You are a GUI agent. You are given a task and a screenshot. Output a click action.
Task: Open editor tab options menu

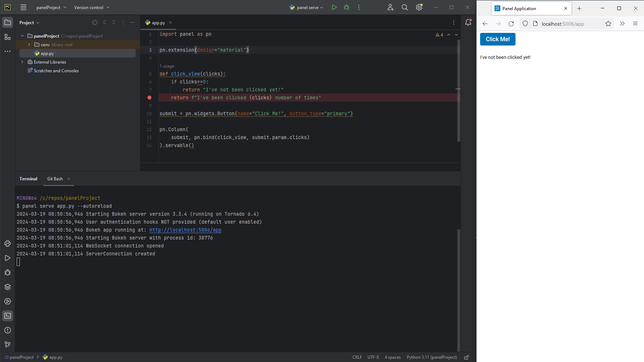[x=454, y=22]
